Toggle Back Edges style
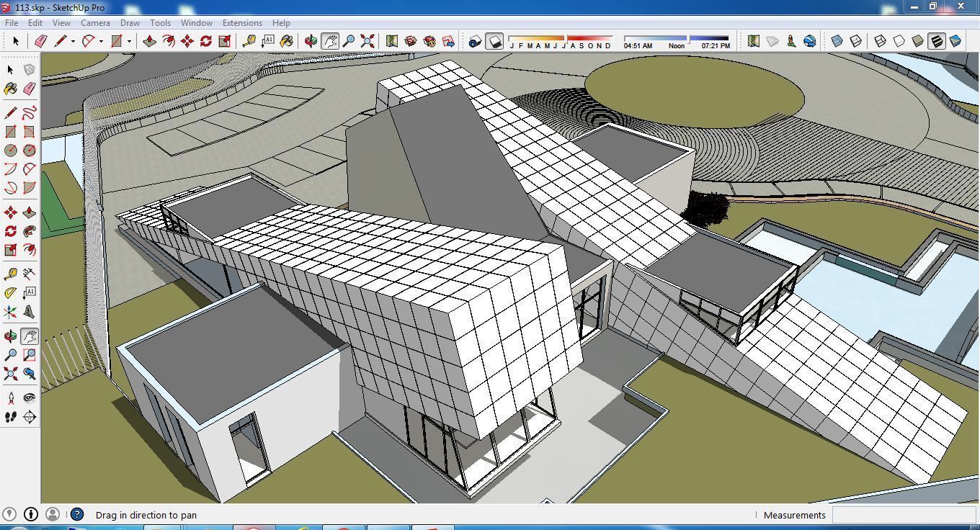This screenshot has height=530, width=980. (x=856, y=41)
